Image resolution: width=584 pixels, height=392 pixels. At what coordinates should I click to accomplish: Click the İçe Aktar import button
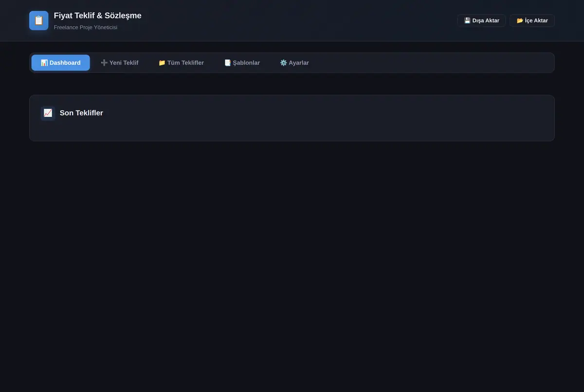tap(532, 20)
